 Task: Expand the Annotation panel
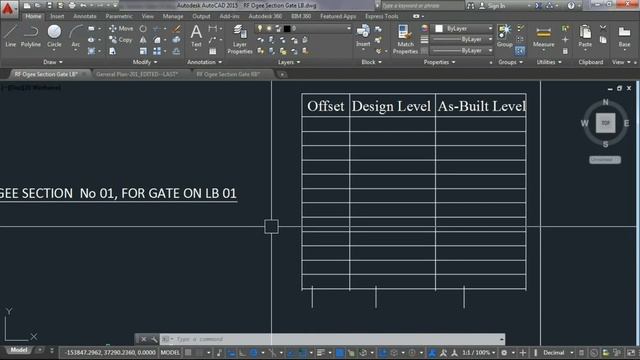tap(204, 62)
